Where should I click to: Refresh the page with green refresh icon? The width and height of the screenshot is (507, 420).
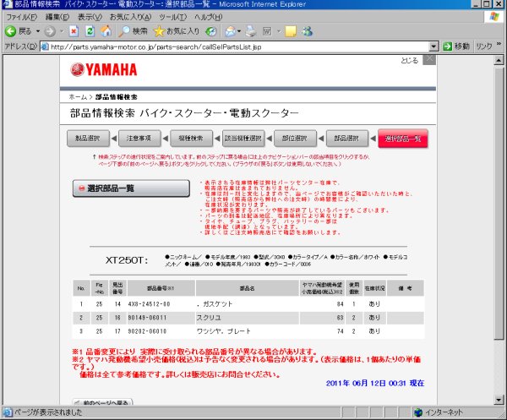point(90,31)
